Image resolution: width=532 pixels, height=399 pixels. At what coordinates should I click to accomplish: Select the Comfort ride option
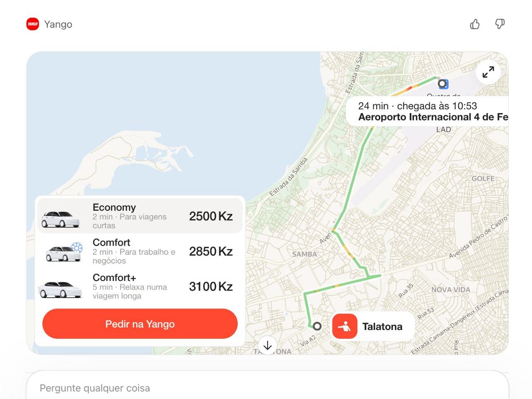(x=140, y=251)
